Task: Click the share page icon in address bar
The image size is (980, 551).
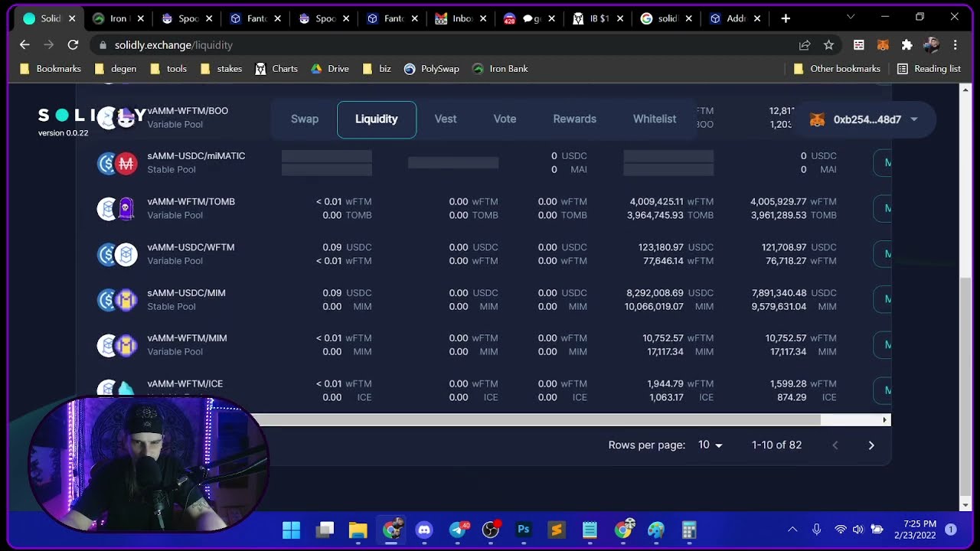Action: point(805,45)
